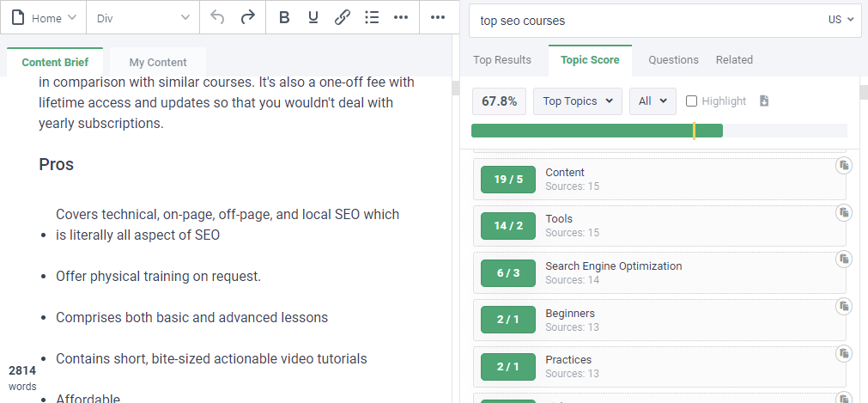Click the undo arrow icon
868x403 pixels.
(x=217, y=18)
